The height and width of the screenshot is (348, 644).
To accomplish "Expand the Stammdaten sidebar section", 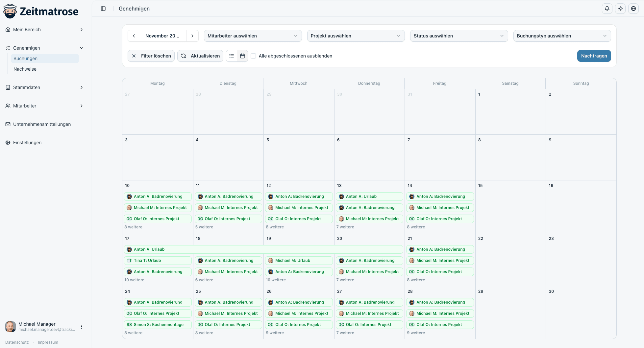I will pyautogui.click(x=45, y=87).
